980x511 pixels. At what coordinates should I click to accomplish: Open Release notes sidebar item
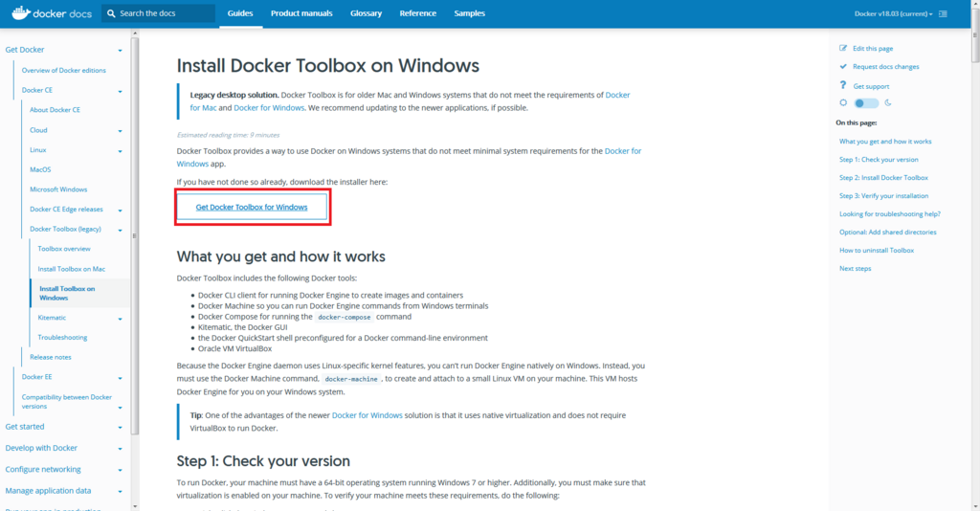51,357
